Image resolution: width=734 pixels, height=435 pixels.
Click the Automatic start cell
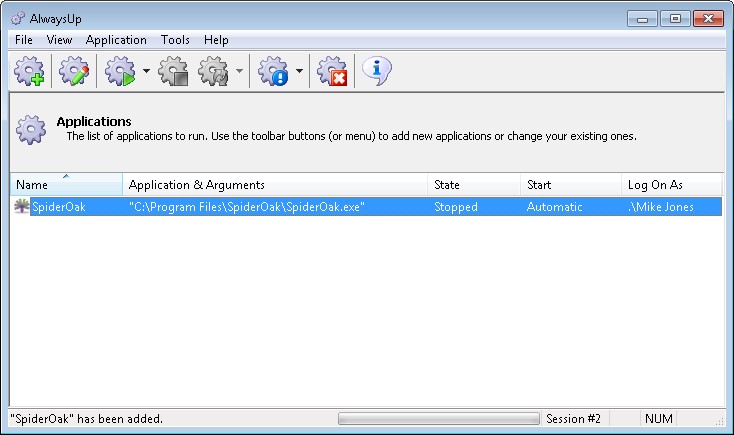coord(555,207)
